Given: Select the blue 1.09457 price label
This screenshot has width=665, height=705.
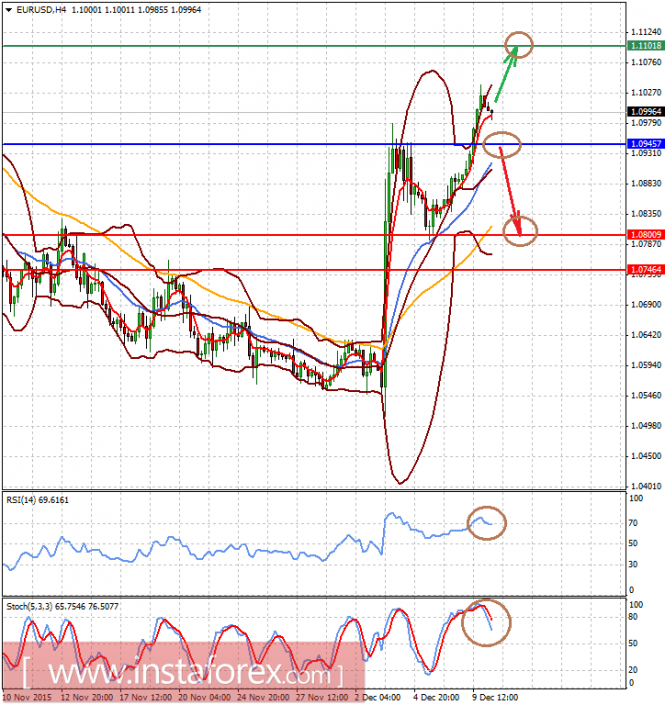Looking at the screenshot, I should click(645, 144).
